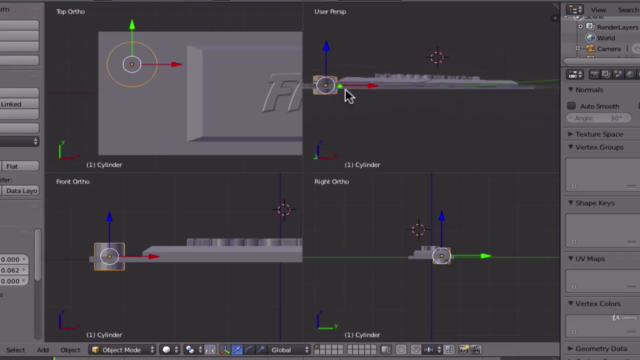Switch to the Render Layers properties tab
The height and width of the screenshot is (360, 640).
[606, 74]
